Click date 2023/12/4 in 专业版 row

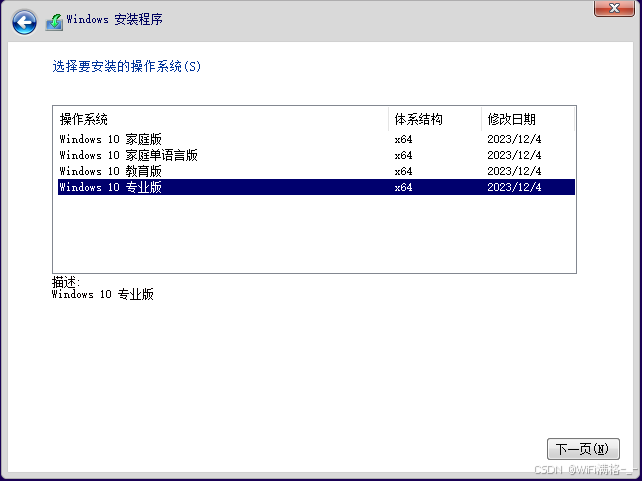(x=514, y=187)
